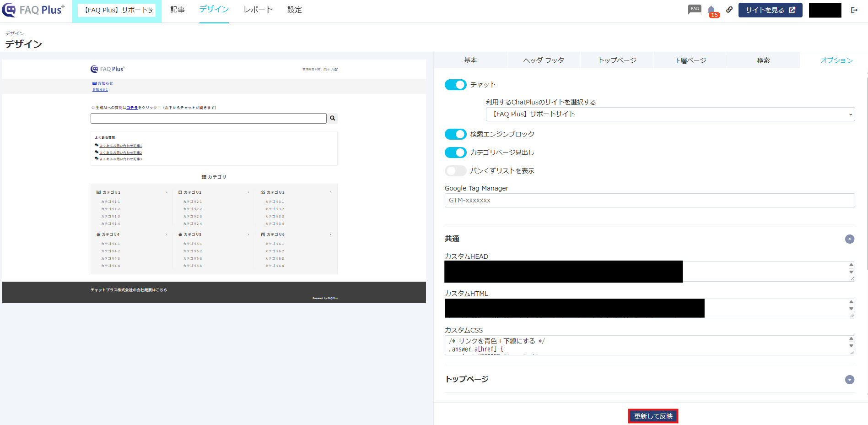
Task: Expand カテゴリ1 chevron in preview
Action: (x=166, y=192)
